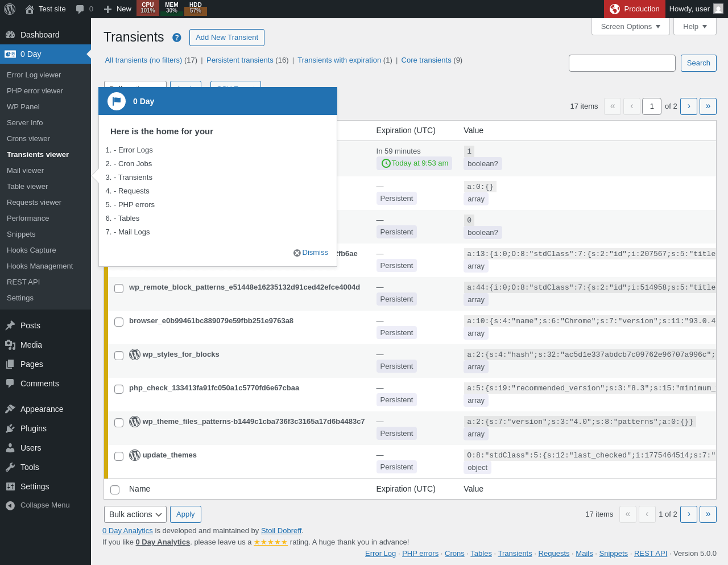Open the bottom Bulk actions dropdown
Screen dimensions: 728x565
pyautogui.click(x=135, y=514)
